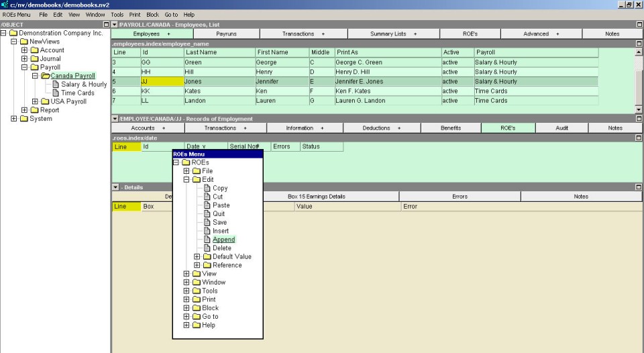Click the Canada Payroll folder icon
This screenshot has height=353, width=644.
[45, 76]
